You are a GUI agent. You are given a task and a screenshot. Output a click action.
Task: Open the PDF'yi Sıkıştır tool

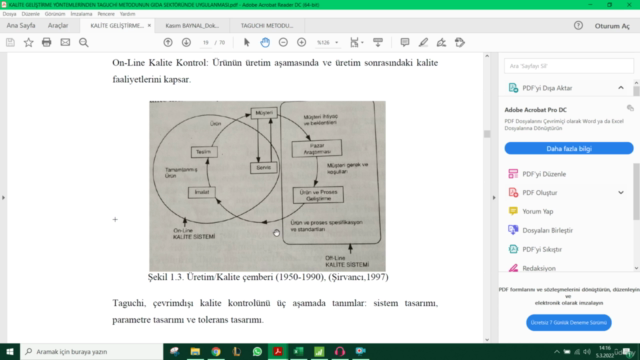(542, 249)
